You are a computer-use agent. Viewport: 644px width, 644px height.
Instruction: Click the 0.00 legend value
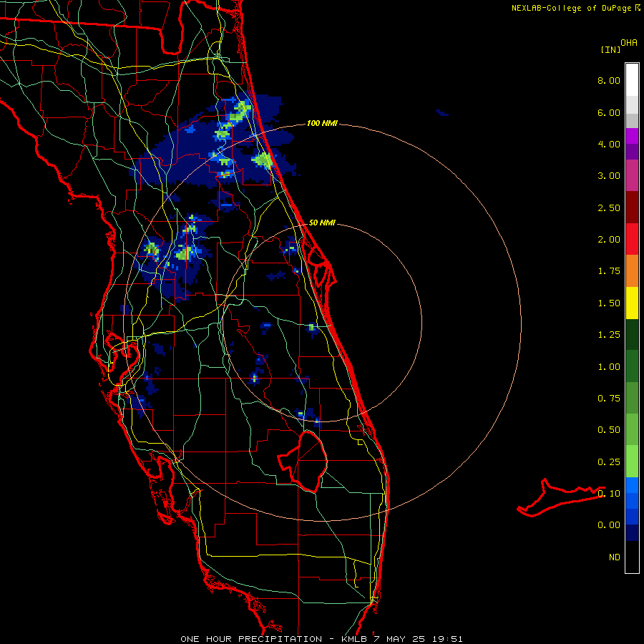point(609,525)
